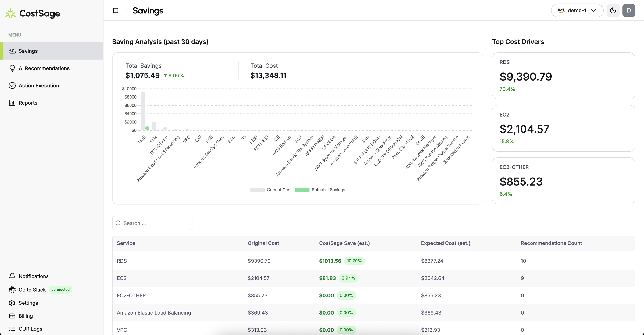Click the CostSage logo icon
This screenshot has height=335, width=644.
[x=10, y=13]
